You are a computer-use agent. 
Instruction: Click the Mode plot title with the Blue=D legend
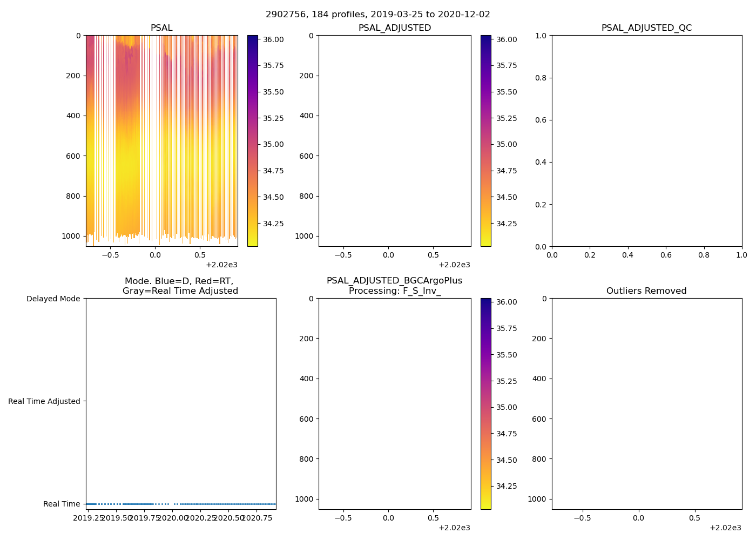(180, 286)
